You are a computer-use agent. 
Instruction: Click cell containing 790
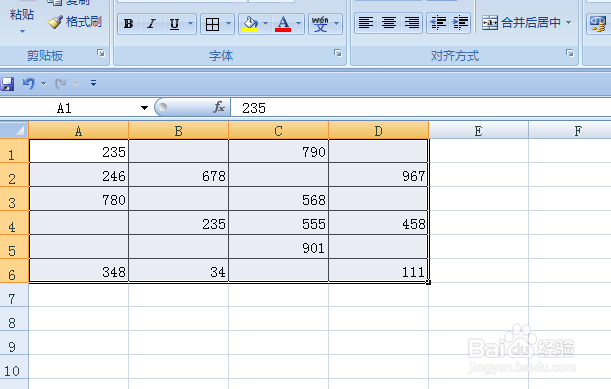point(278,151)
